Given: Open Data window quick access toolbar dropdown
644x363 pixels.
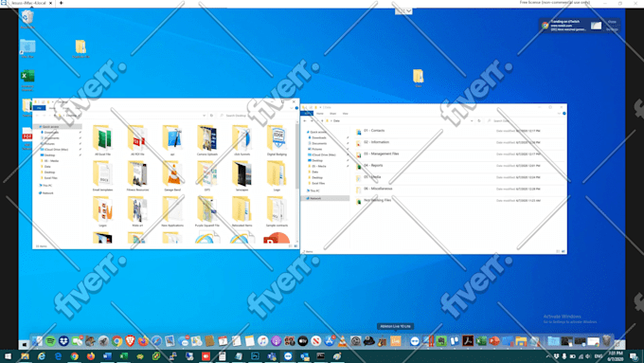Looking at the screenshot, I should [320, 107].
